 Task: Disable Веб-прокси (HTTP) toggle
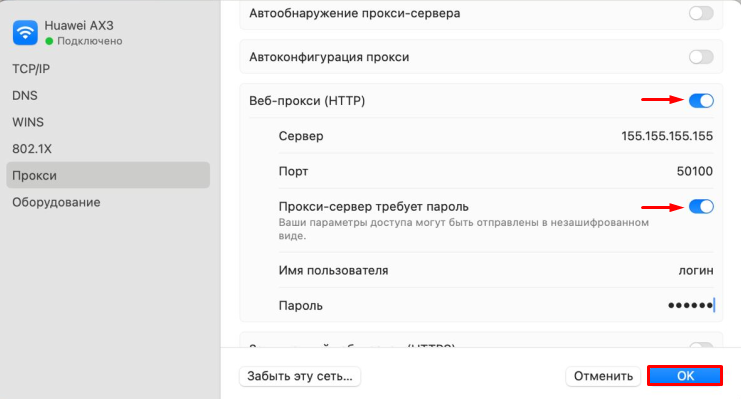701,101
